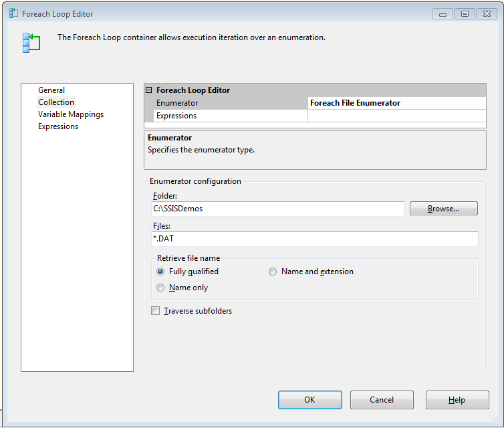
Task: Click the Browse button for folder
Action: (x=443, y=209)
